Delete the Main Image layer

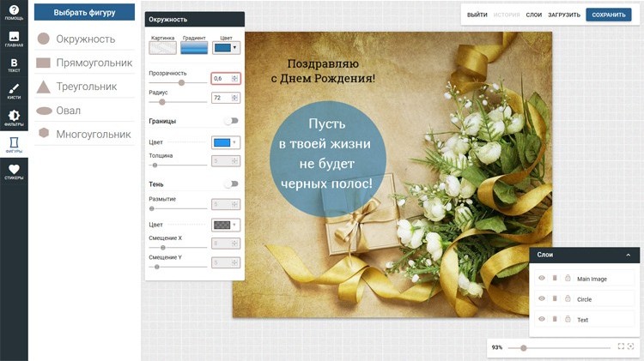(x=555, y=278)
